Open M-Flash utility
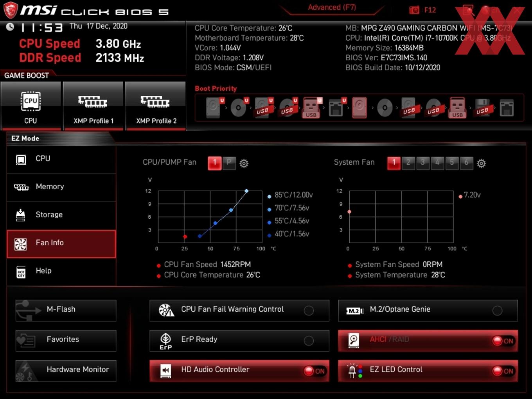Screen dimensions: 532x399 pos(66,311)
